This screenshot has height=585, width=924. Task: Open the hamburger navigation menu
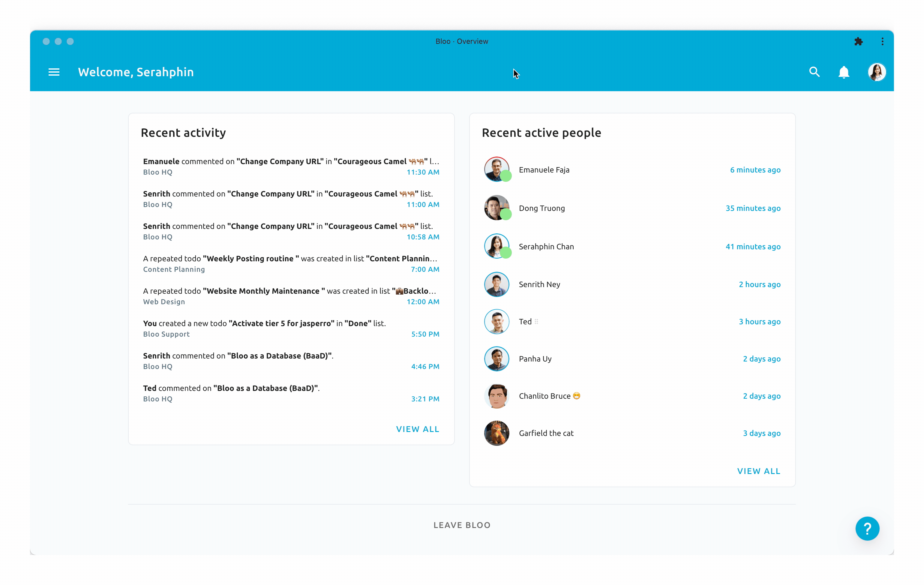click(54, 72)
